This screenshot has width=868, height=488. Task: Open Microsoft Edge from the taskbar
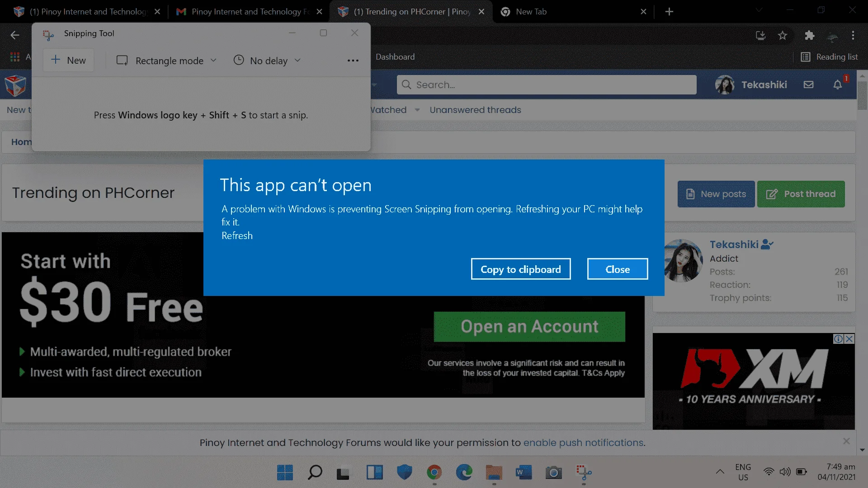(464, 473)
